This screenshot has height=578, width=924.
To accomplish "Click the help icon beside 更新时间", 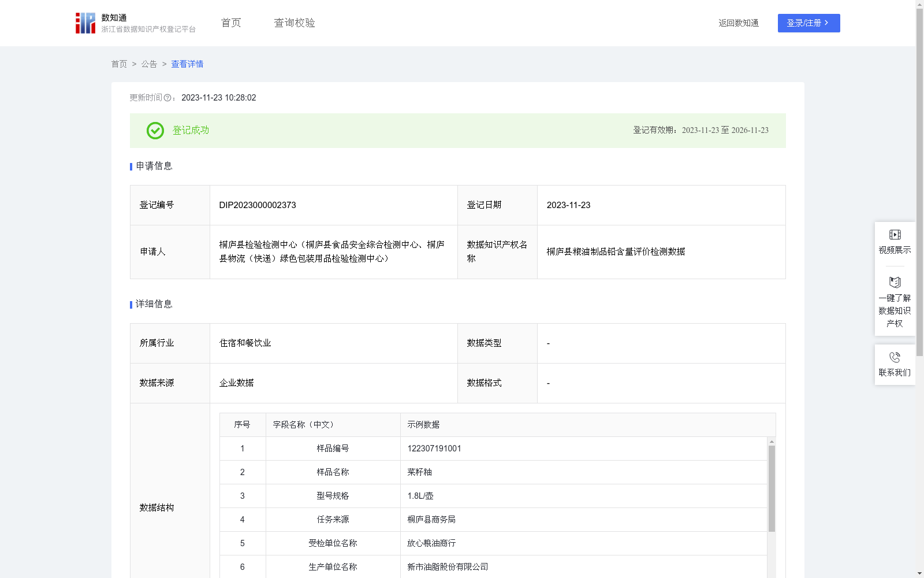I will pos(167,98).
